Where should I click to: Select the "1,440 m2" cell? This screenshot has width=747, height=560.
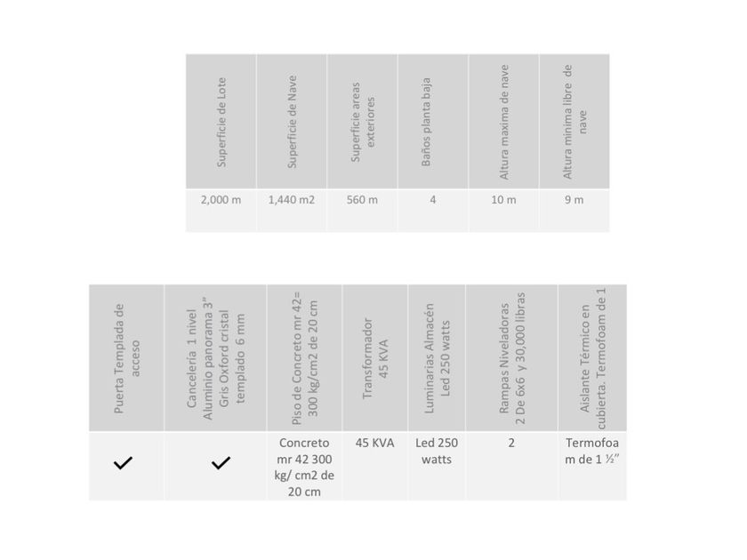coord(291,199)
